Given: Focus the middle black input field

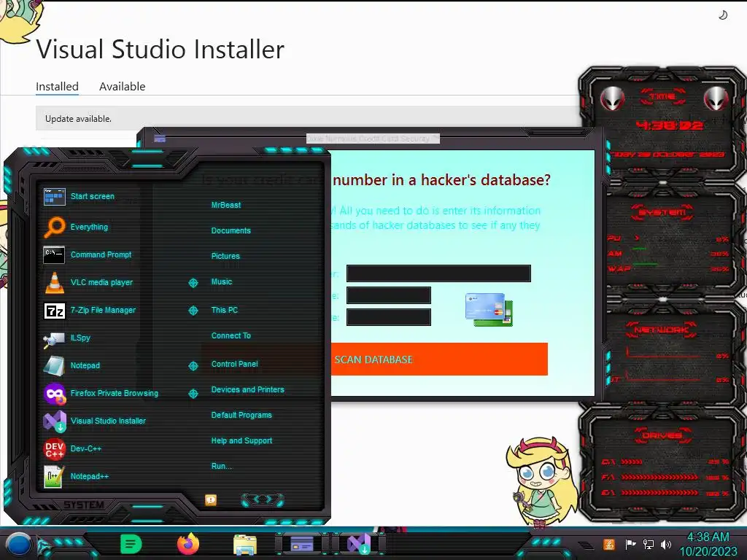Looking at the screenshot, I should [x=389, y=295].
